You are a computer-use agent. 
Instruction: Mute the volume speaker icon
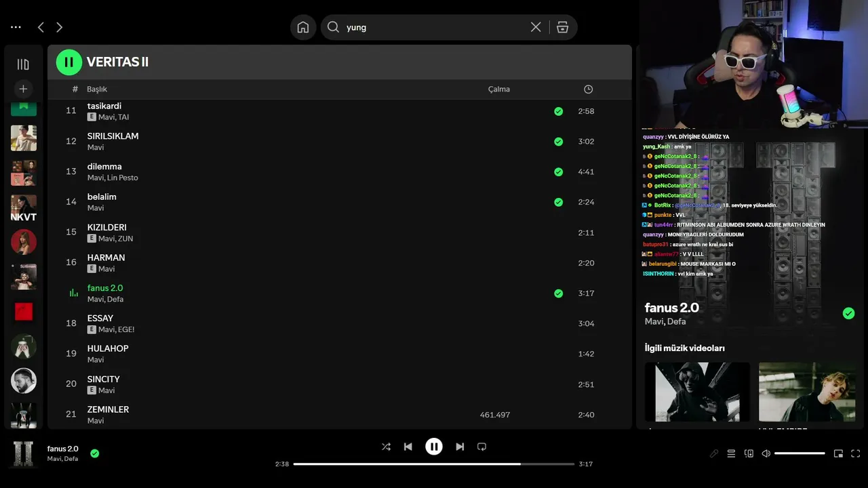tap(766, 453)
